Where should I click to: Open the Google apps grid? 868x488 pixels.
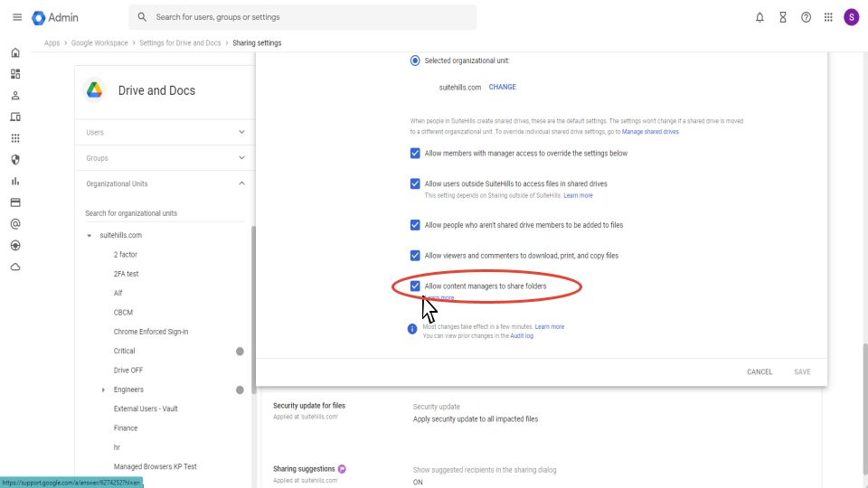(828, 17)
